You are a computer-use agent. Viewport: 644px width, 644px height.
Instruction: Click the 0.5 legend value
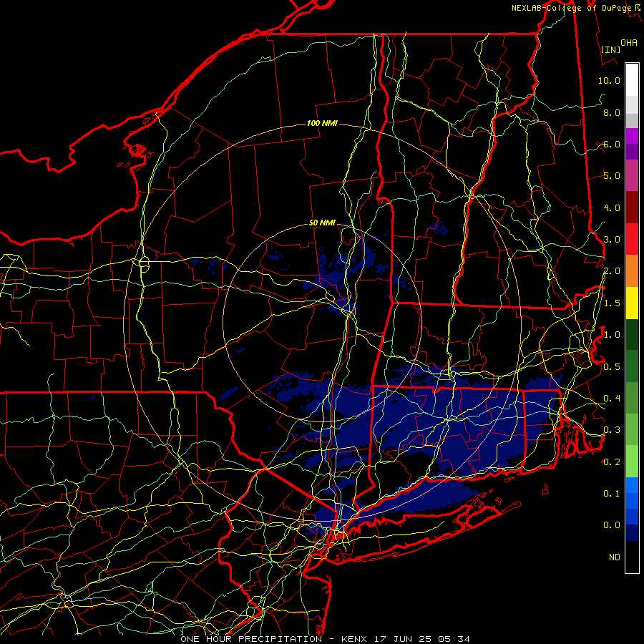(612, 366)
